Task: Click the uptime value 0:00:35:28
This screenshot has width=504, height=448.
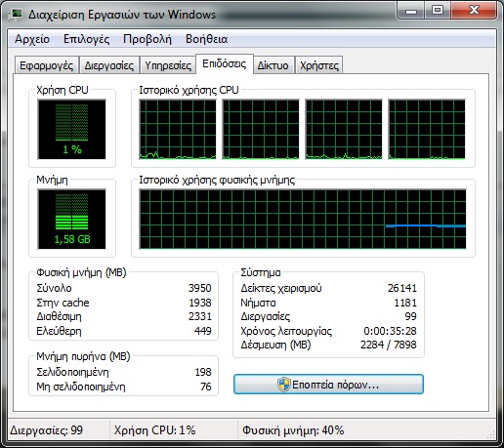Action: click(x=390, y=331)
